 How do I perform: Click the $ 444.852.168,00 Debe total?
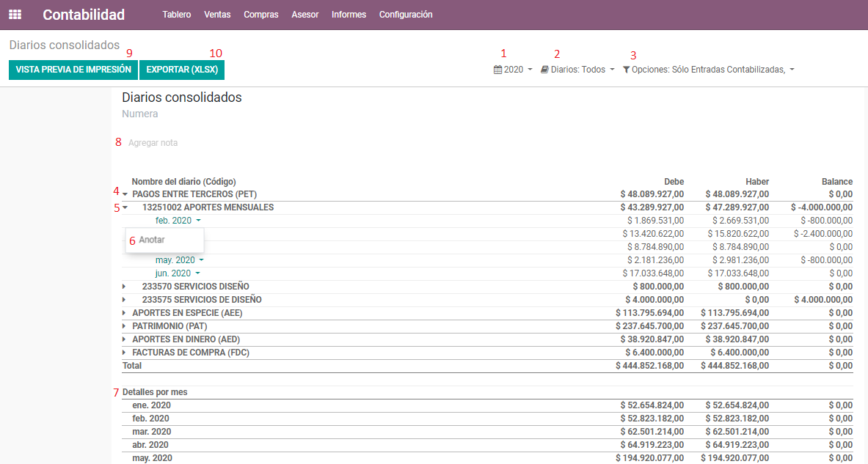click(649, 366)
